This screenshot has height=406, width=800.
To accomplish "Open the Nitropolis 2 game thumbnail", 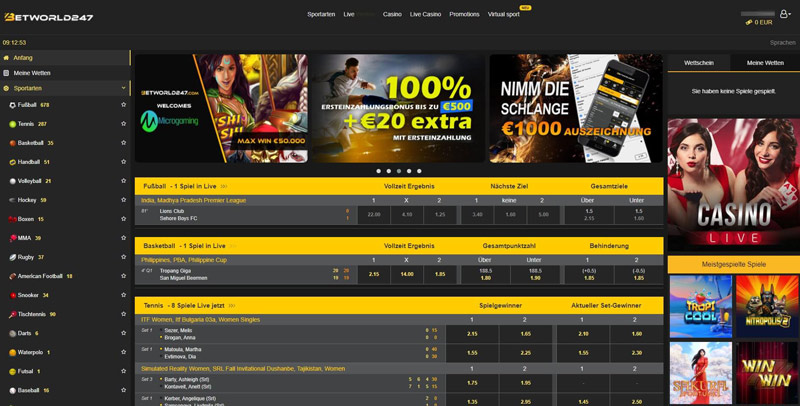I will 767,307.
